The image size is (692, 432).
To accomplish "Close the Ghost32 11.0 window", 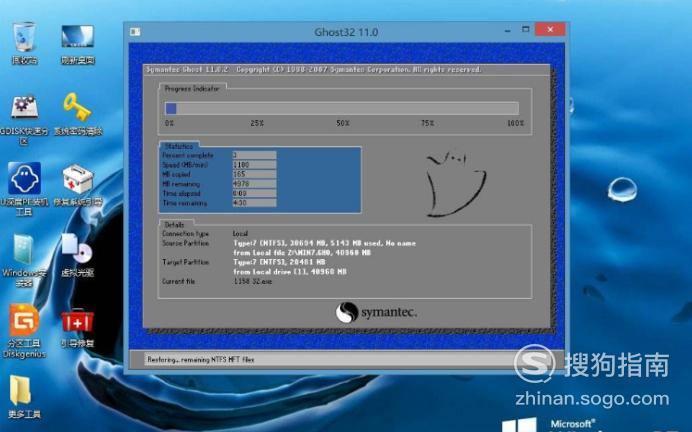I will pyautogui.click(x=550, y=30).
